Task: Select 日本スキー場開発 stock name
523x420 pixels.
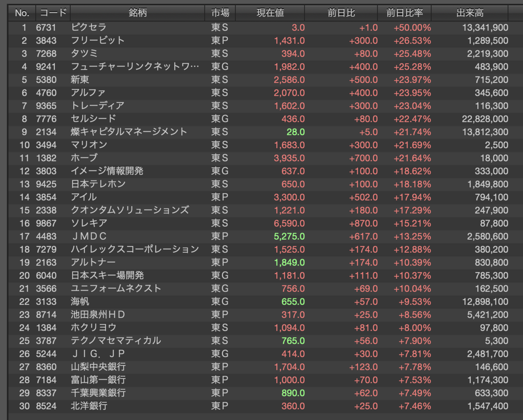Action: coord(107,275)
